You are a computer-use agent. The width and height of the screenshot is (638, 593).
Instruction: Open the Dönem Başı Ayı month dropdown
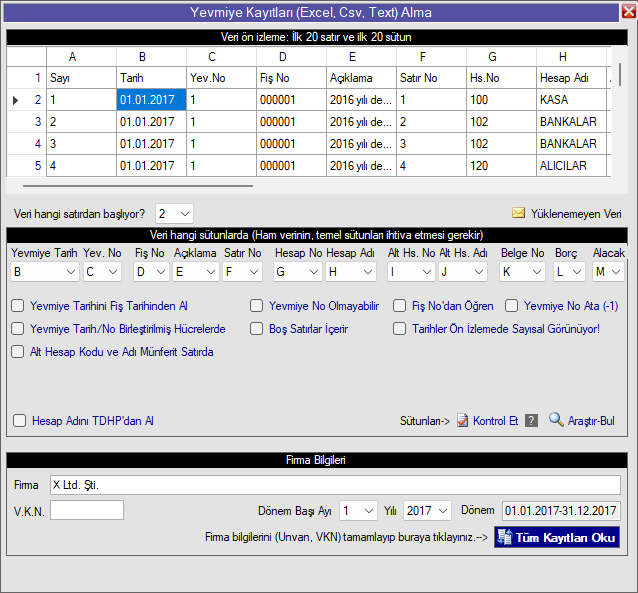point(369,510)
